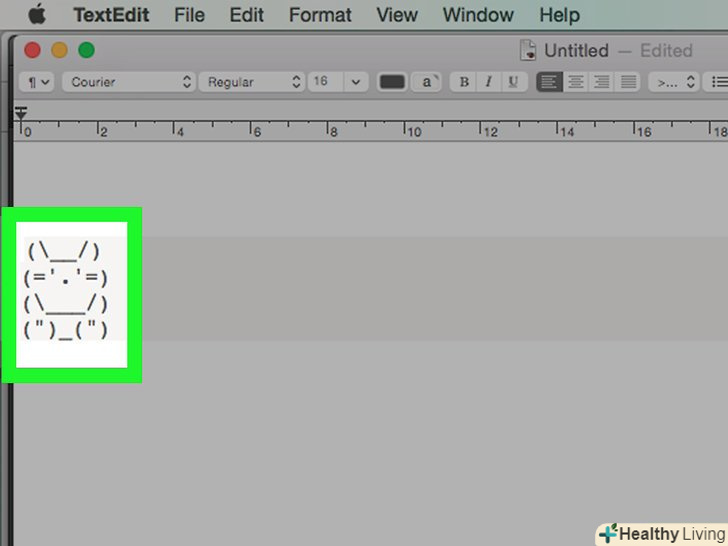This screenshot has height=546, width=728.
Task: Center align the text
Action: pyautogui.click(x=576, y=82)
